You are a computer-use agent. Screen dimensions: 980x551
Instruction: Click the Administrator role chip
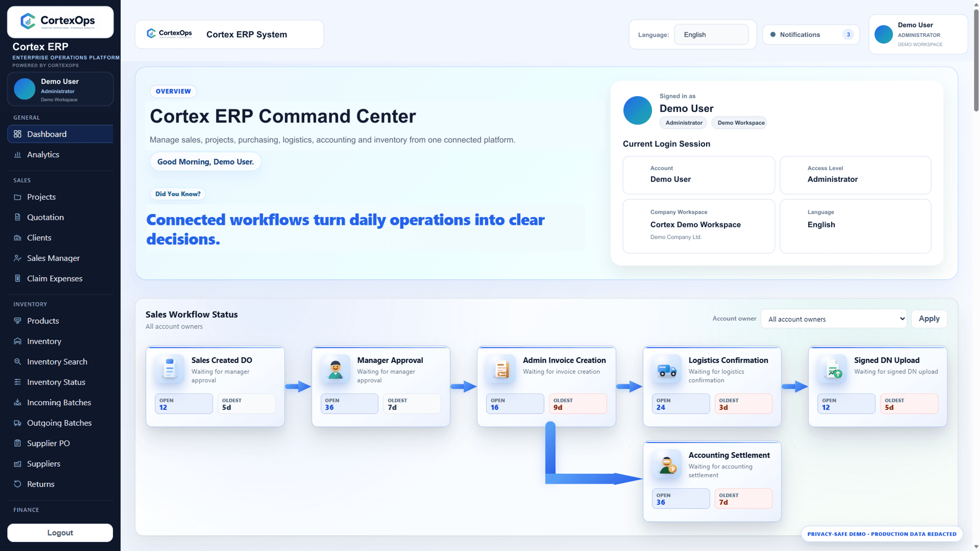(x=683, y=123)
